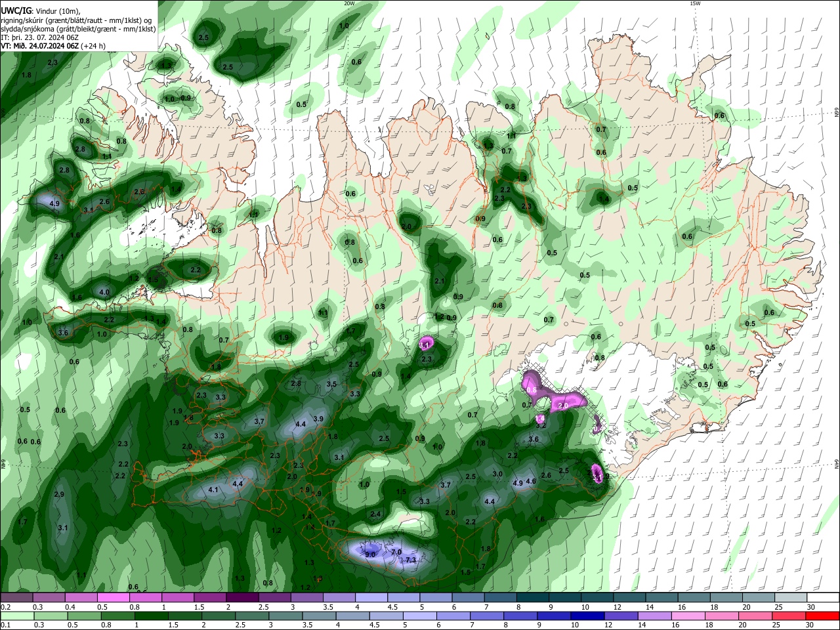Click the palest green swatch in the rain legend
Screen dimensions: 840x630
(16, 616)
